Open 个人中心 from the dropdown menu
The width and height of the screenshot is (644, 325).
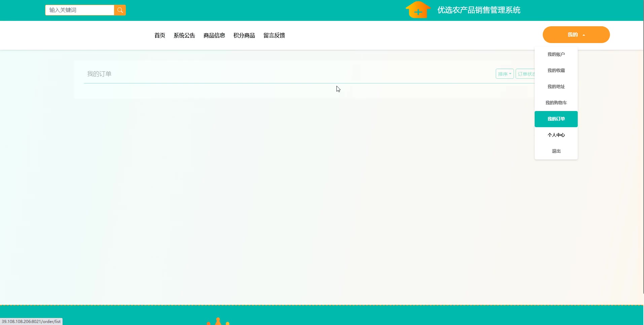556,135
